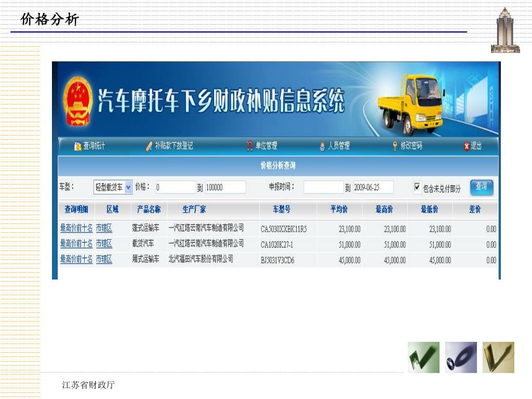This screenshot has height=399, width=532.
Task: Go to 人员管理 menu
Action: (x=339, y=146)
